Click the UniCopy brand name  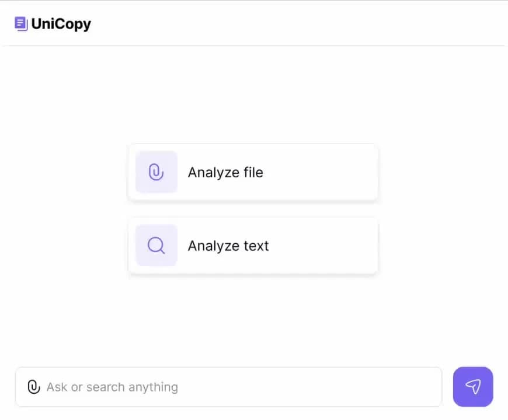(61, 24)
